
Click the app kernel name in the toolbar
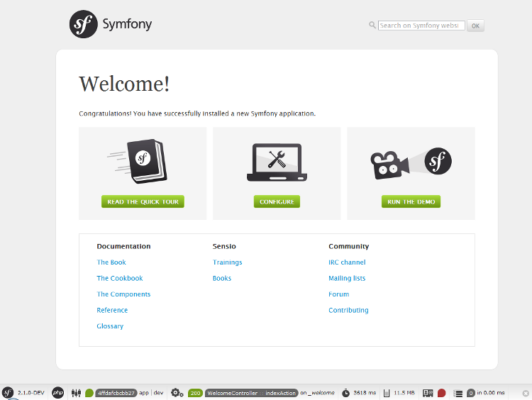[x=144, y=393]
